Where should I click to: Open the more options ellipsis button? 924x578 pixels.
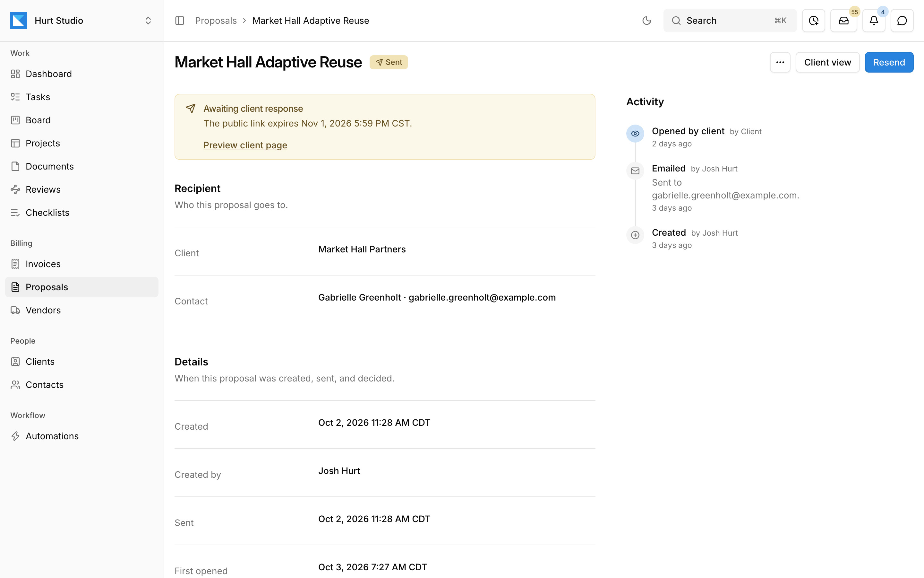[780, 62]
